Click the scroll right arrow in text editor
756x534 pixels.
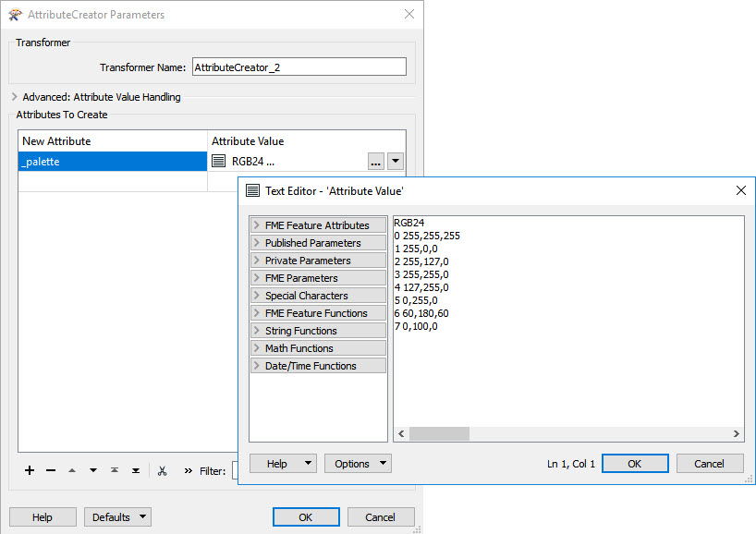[x=737, y=433]
